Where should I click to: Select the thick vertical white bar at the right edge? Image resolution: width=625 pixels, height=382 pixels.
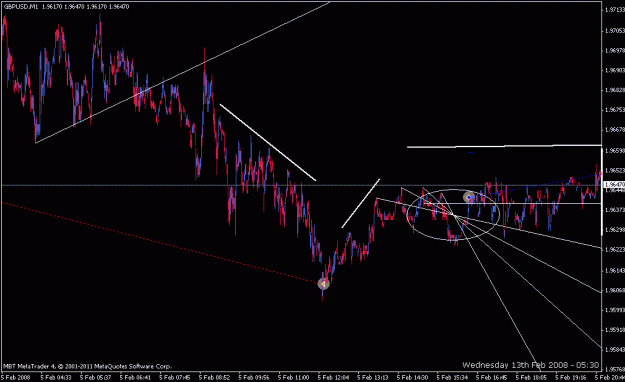pyautogui.click(x=601, y=191)
